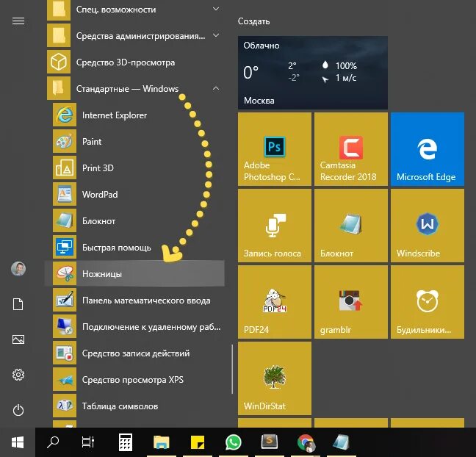Open File Explorer from the taskbar

point(161,442)
